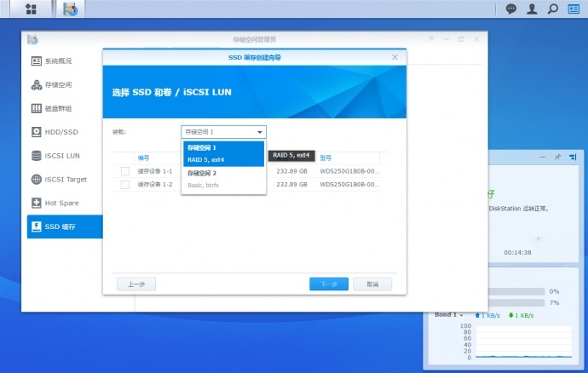Click the widget panel settings icon
This screenshot has width=588, height=373.
coord(574,158)
